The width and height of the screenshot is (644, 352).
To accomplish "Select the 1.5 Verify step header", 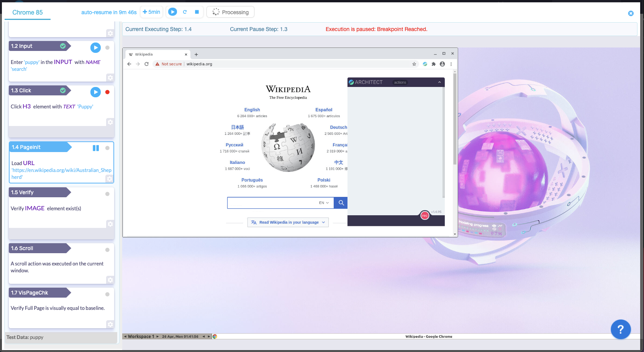I will (x=40, y=192).
